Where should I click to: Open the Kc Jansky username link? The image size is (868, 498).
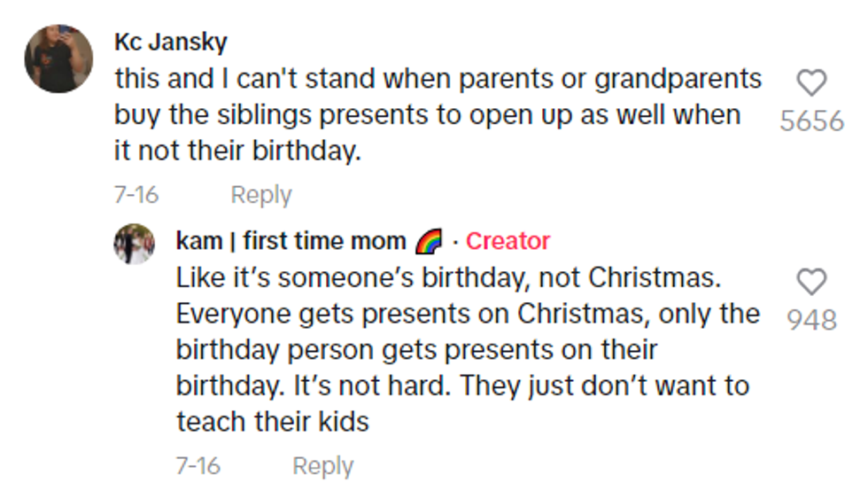coord(171,42)
